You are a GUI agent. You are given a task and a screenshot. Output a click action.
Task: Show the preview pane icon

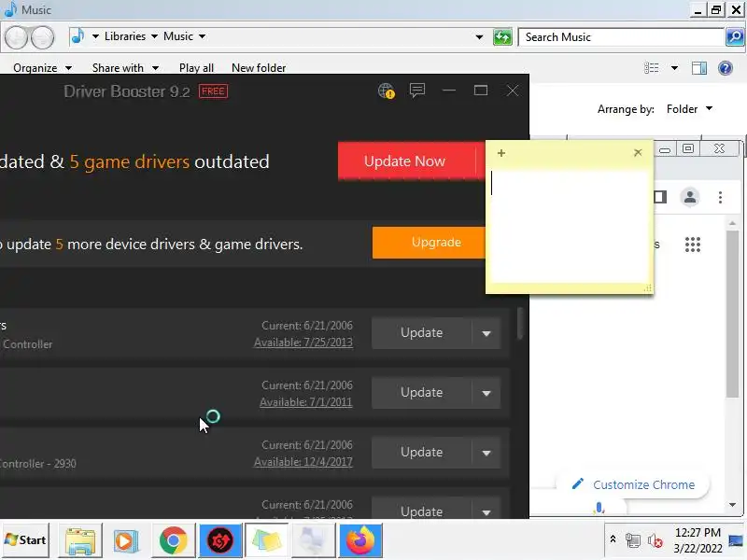coord(698,68)
